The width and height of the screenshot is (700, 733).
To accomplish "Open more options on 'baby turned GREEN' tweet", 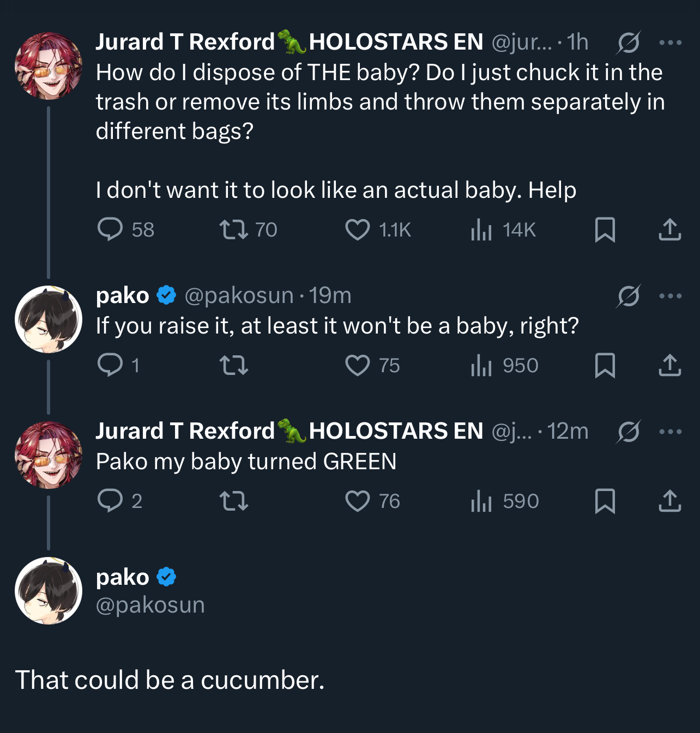I will pyautogui.click(x=670, y=432).
